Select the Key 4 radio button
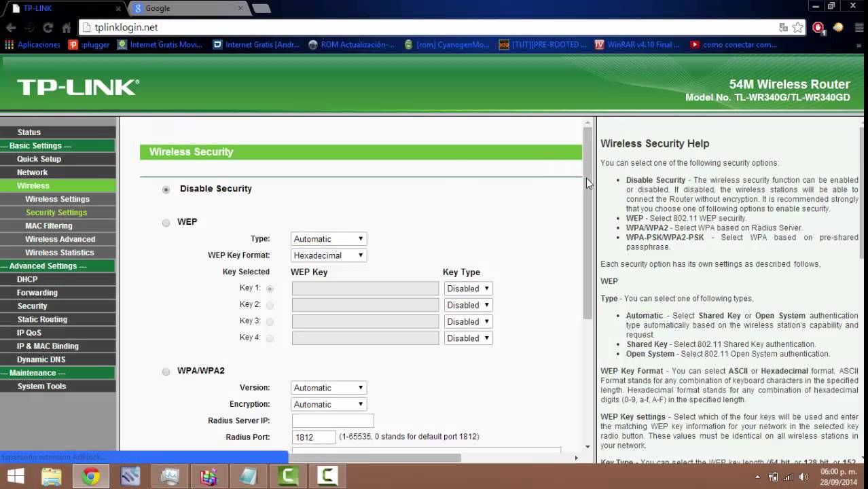 pyautogui.click(x=270, y=338)
